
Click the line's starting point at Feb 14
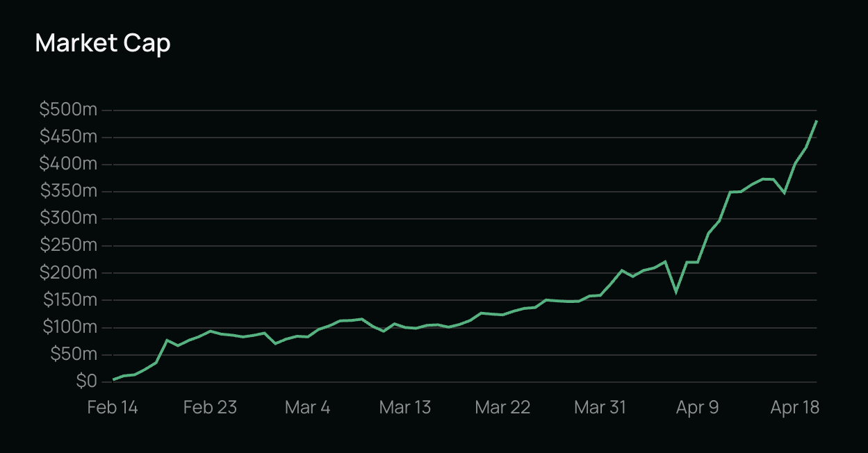tap(113, 379)
